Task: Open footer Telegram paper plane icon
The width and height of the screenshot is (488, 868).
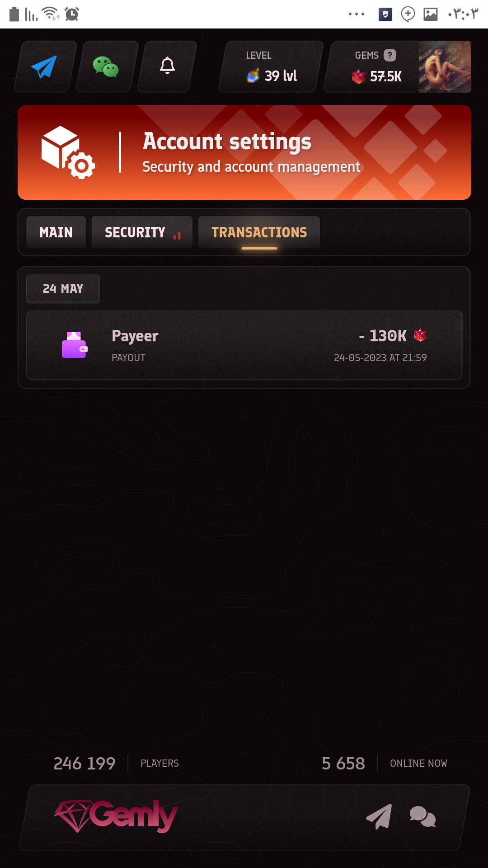Action: pos(379,816)
